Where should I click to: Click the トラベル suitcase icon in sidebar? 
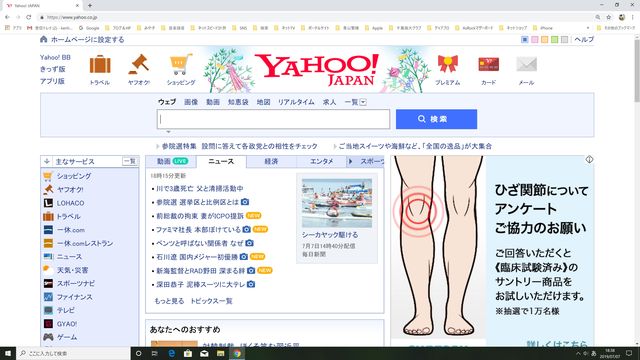(48, 216)
